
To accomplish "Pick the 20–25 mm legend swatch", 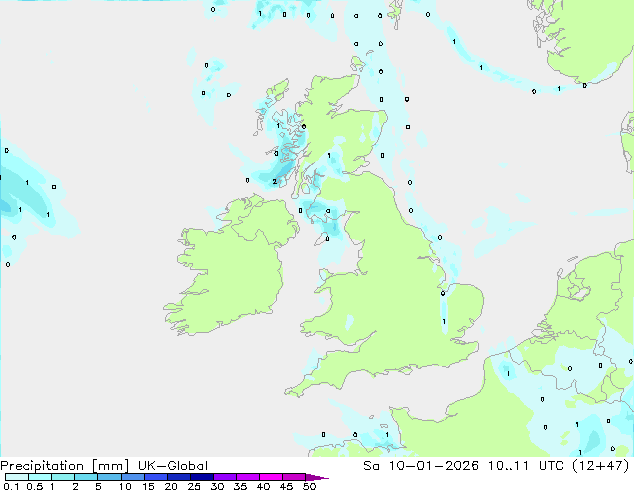I will (178, 477).
